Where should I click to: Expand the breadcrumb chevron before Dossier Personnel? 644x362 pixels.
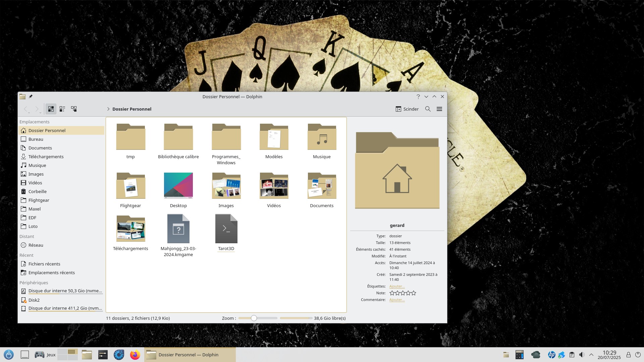pyautogui.click(x=108, y=109)
